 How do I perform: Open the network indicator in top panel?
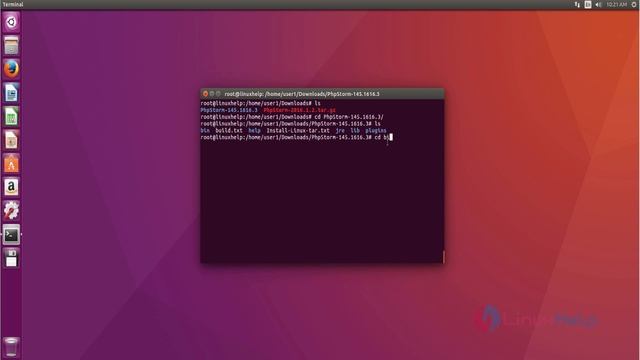point(577,4)
